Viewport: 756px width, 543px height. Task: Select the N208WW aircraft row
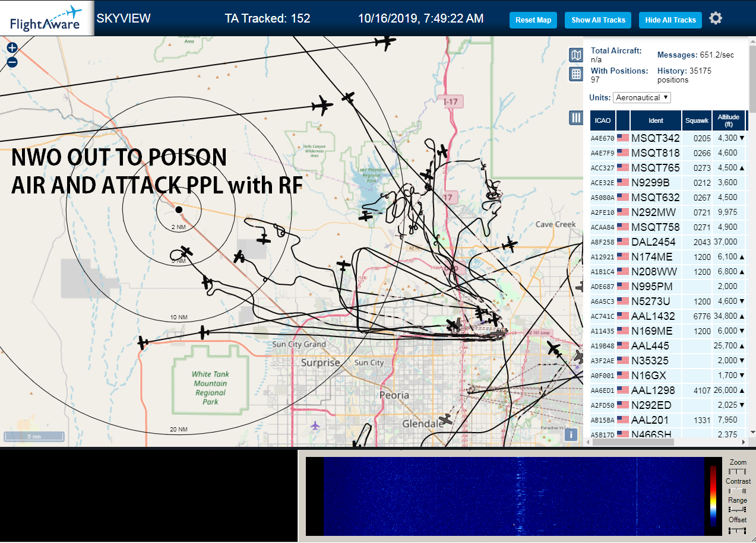pyautogui.click(x=668, y=271)
